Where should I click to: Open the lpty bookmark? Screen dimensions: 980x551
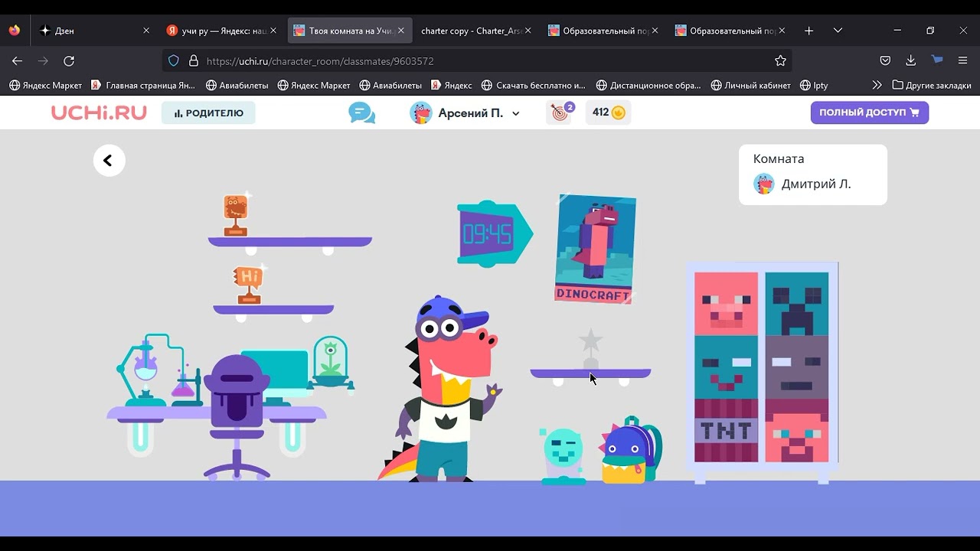pos(814,85)
